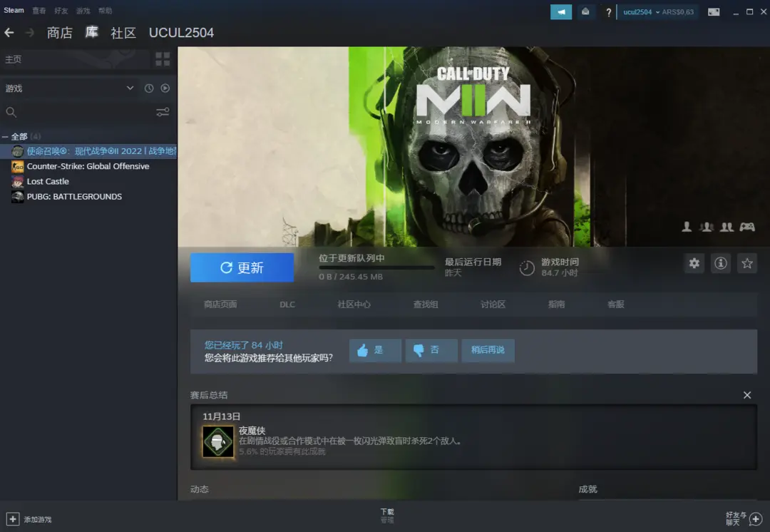This screenshot has width=770, height=532.
Task: Switch to Big Picture mode icon
Action: pos(714,12)
